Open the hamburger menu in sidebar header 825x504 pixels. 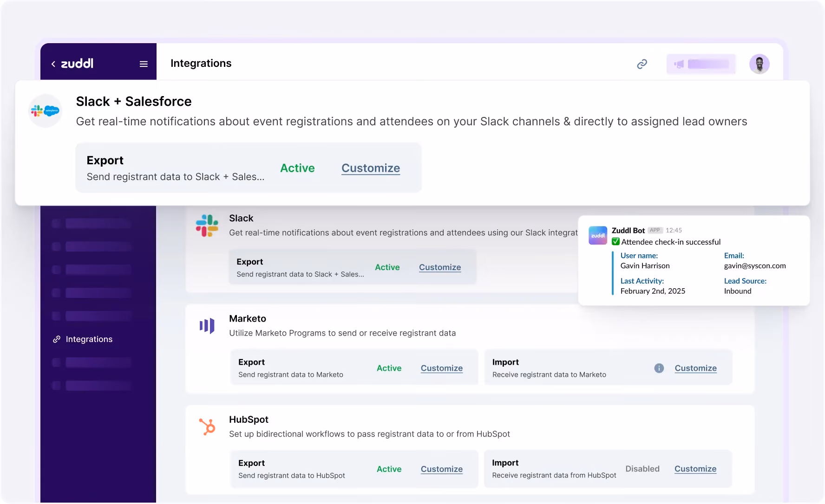[x=144, y=64]
